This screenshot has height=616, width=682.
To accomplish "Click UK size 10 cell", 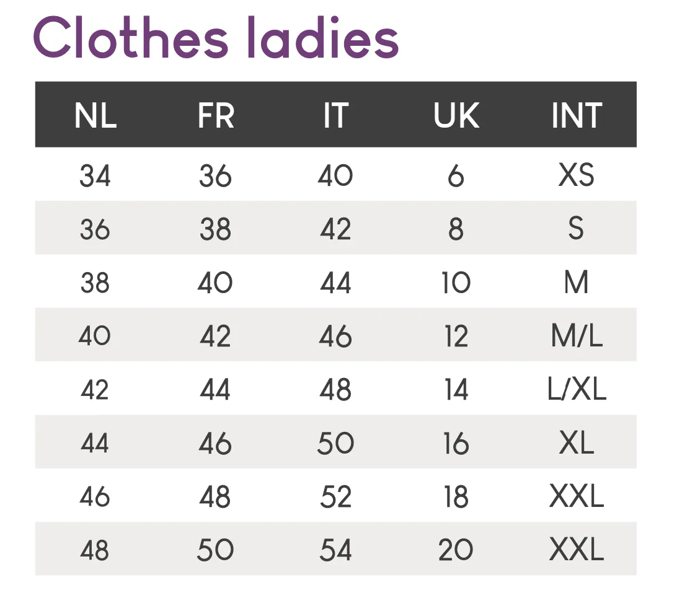I will 456,283.
